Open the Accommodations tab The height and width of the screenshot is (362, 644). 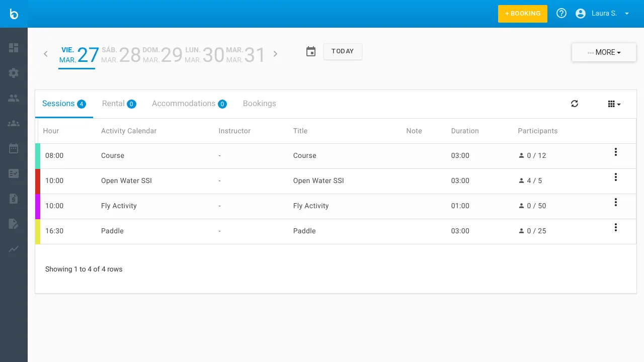[x=184, y=104]
